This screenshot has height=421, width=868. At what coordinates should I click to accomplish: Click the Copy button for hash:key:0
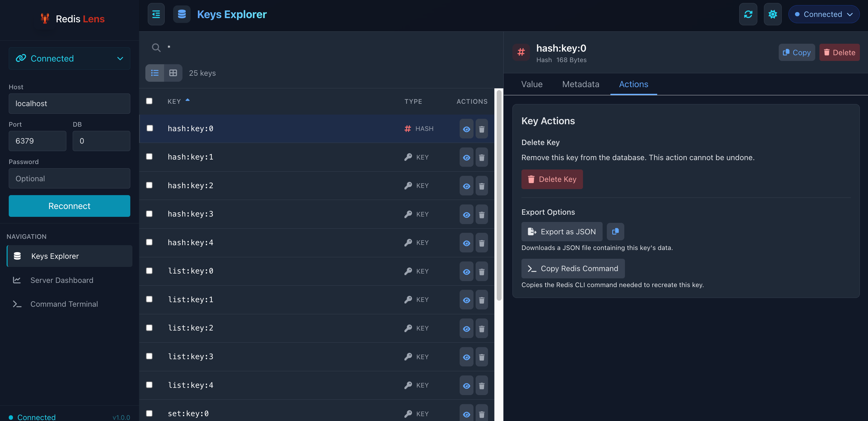tap(797, 52)
